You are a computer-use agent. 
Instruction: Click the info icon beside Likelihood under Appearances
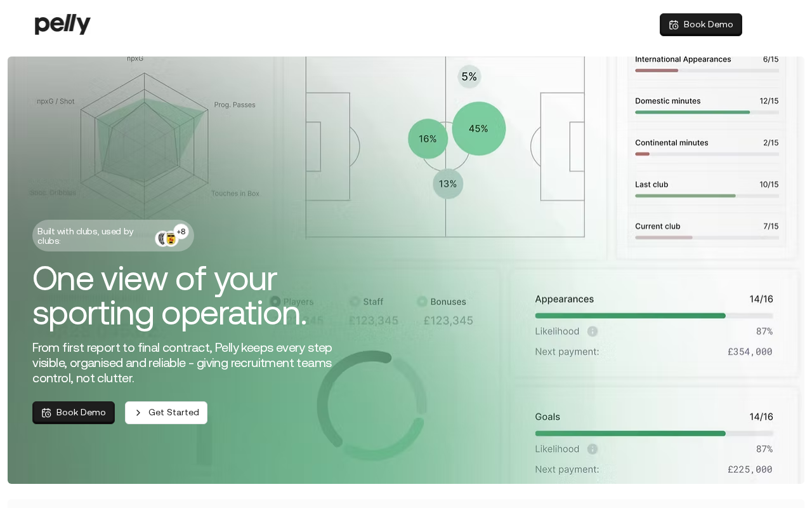pos(593,331)
